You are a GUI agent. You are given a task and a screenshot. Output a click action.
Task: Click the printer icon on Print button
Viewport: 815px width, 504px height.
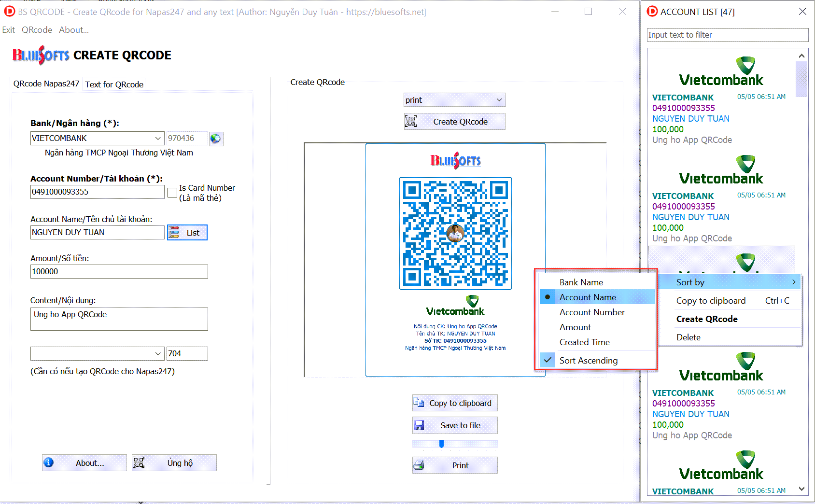coord(419,465)
